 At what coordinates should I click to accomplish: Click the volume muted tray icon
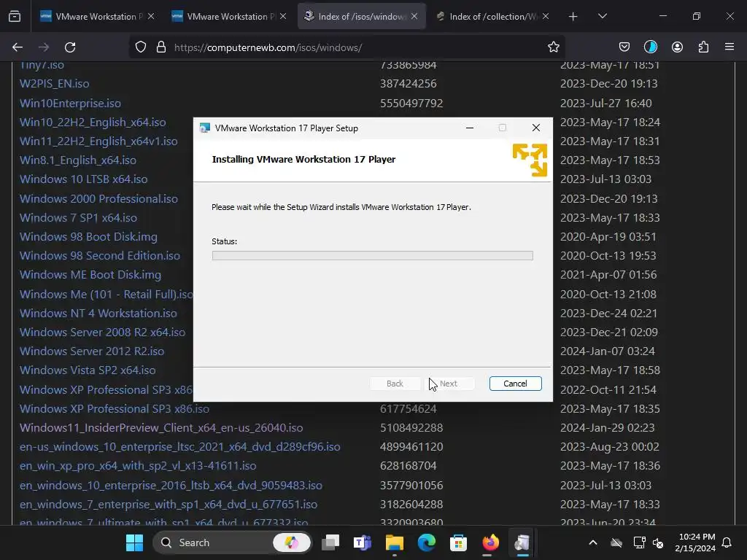[658, 542]
